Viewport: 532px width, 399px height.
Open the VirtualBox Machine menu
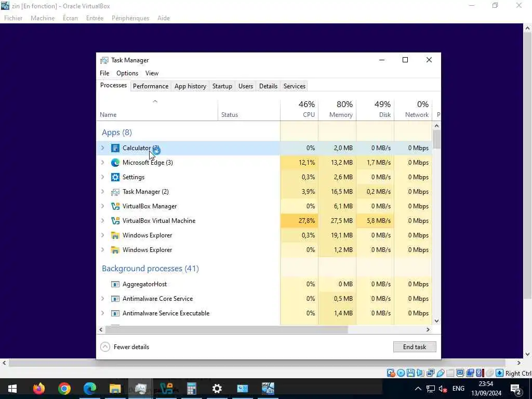pyautogui.click(x=43, y=18)
